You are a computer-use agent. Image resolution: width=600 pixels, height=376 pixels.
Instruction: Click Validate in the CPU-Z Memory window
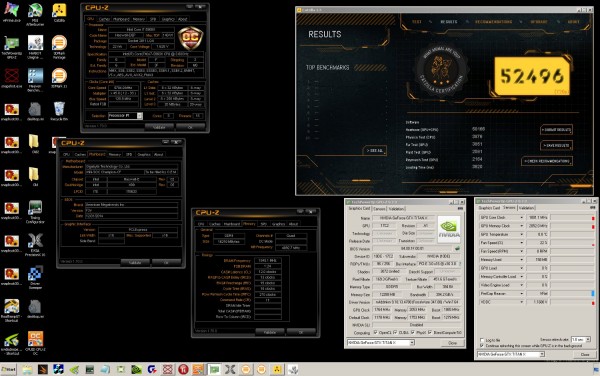pyautogui.click(x=270, y=332)
